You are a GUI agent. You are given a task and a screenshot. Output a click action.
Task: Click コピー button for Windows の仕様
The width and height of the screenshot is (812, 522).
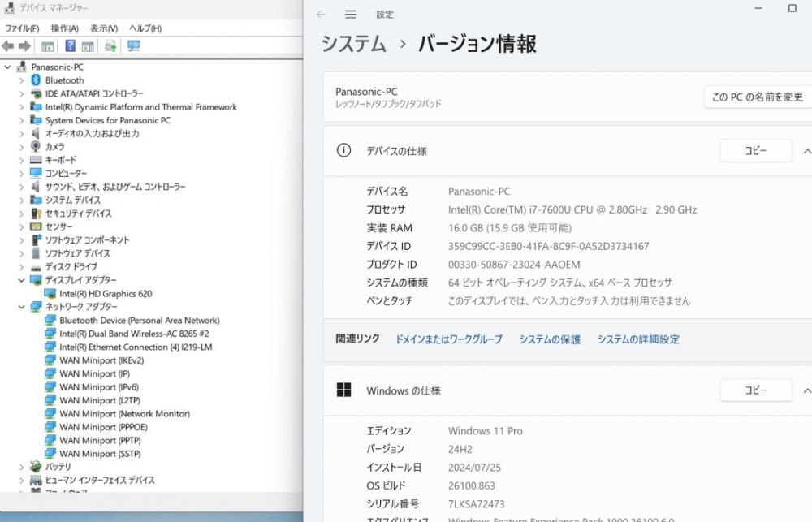(756, 390)
